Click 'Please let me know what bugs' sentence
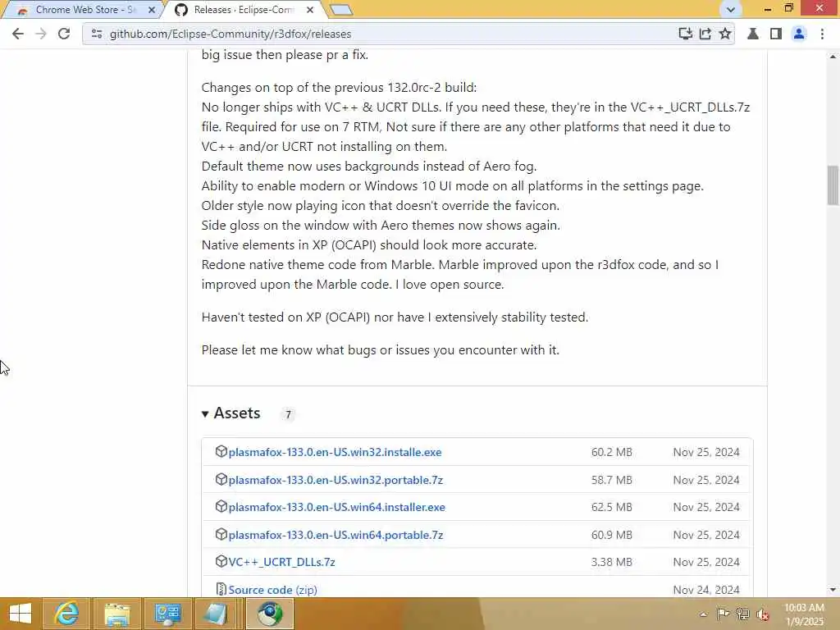 [x=381, y=349]
